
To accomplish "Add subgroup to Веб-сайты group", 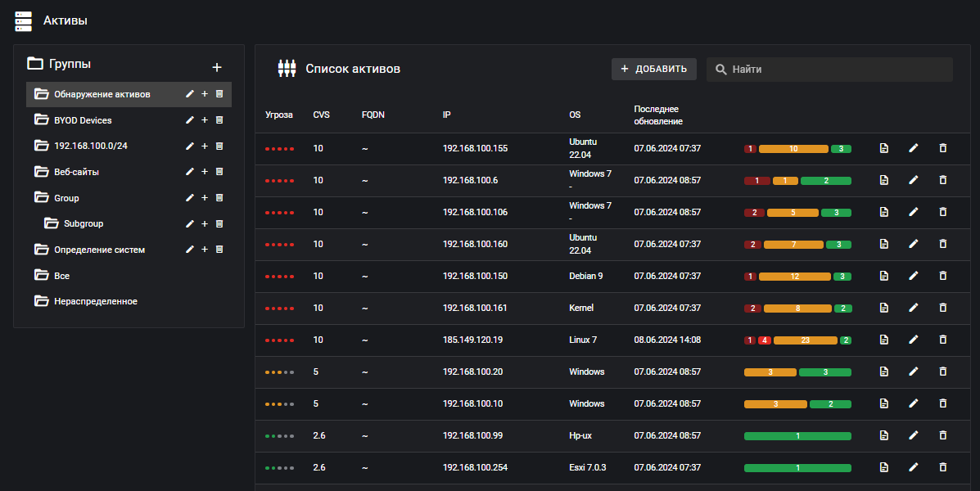I will click(205, 172).
